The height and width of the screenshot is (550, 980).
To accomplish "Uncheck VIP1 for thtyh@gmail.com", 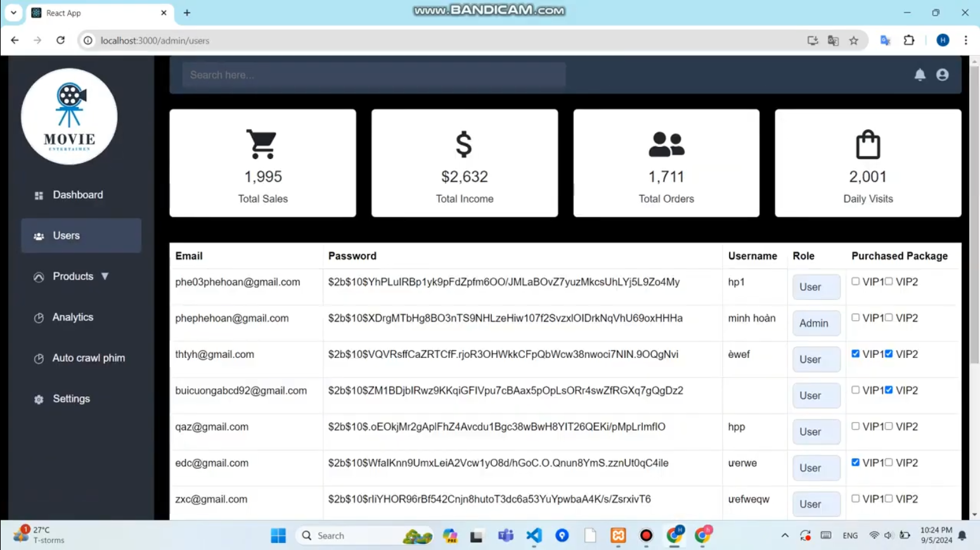I will pyautogui.click(x=855, y=354).
